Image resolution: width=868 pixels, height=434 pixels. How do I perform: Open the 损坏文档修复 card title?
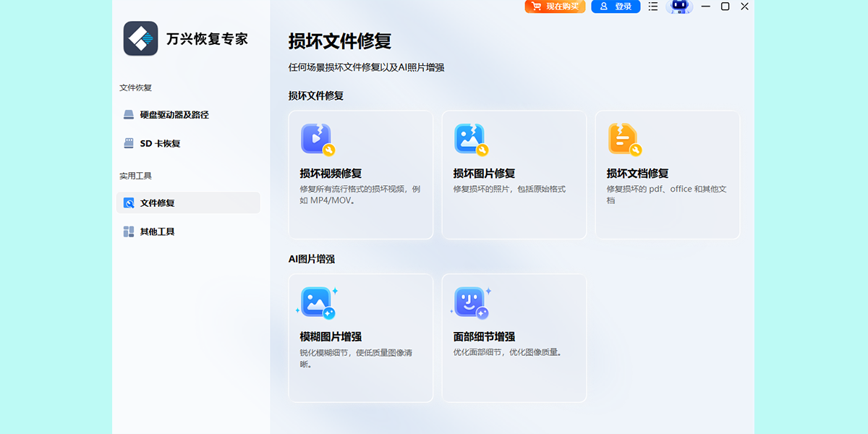point(637,174)
